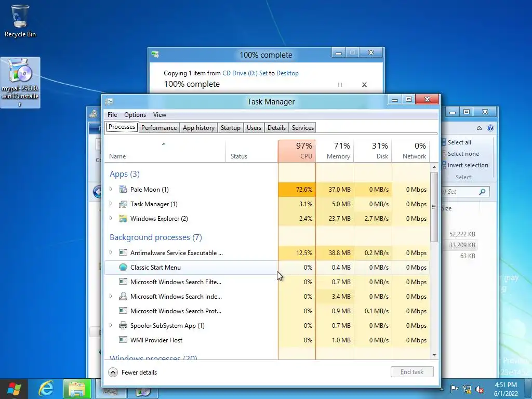The height and width of the screenshot is (399, 532).
Task: Expand the Spooler SubSystem App (1) entry
Action: click(x=111, y=325)
